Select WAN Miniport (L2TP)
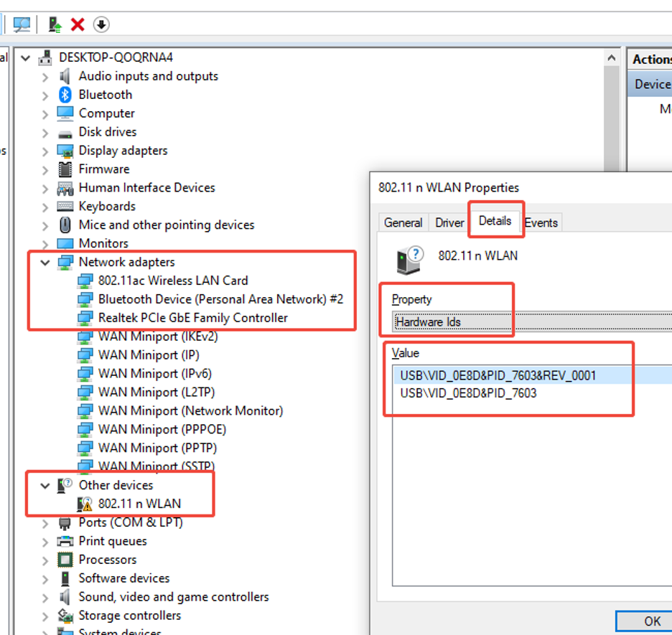Image resolution: width=672 pixels, height=635 pixels. (x=157, y=392)
